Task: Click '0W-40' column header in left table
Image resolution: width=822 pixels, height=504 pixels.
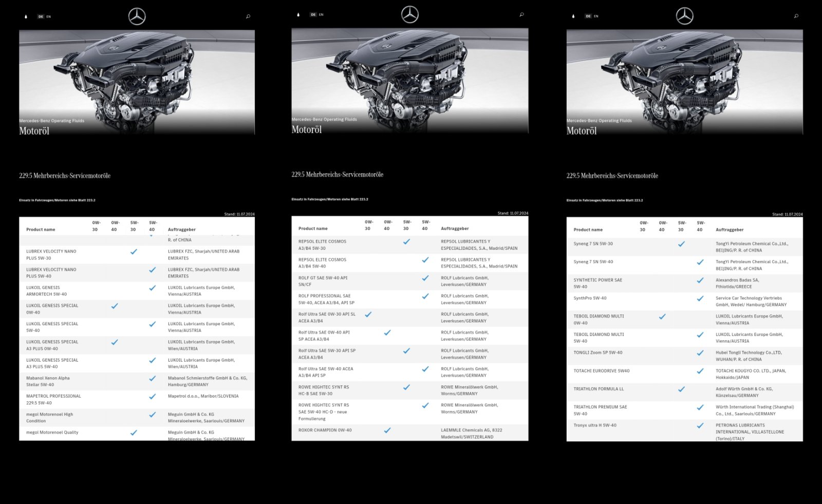Action: [115, 226]
